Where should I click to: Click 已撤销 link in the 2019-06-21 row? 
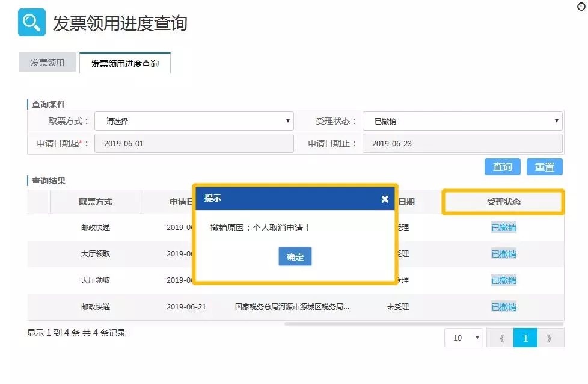tap(504, 307)
